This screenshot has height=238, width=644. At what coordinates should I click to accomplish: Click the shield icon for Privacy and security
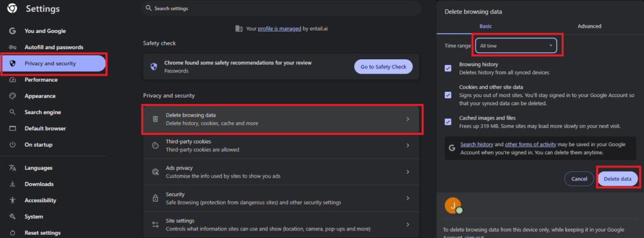click(13, 64)
